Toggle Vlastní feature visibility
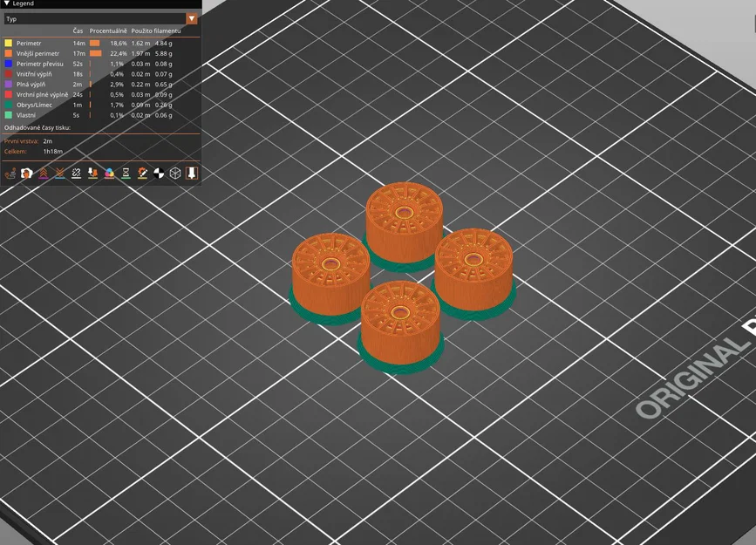 click(x=25, y=115)
